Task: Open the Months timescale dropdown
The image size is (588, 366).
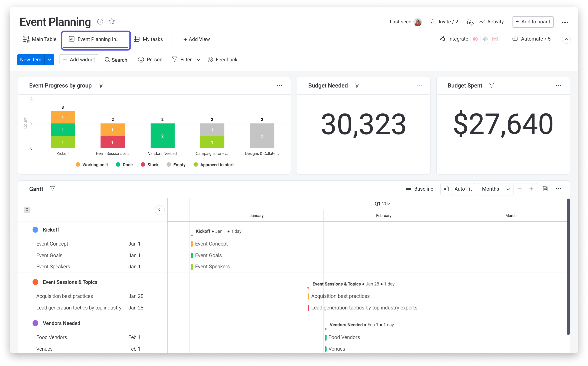Action: pyautogui.click(x=496, y=189)
